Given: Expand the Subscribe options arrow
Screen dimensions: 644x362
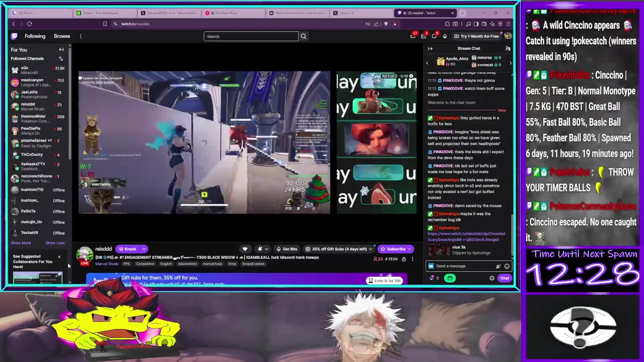Looking at the screenshot, I should pyautogui.click(x=410, y=249).
